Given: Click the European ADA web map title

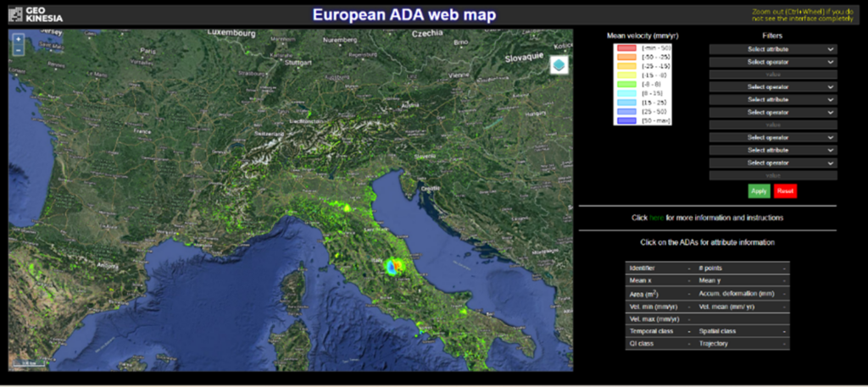Looking at the screenshot, I should coord(403,14).
